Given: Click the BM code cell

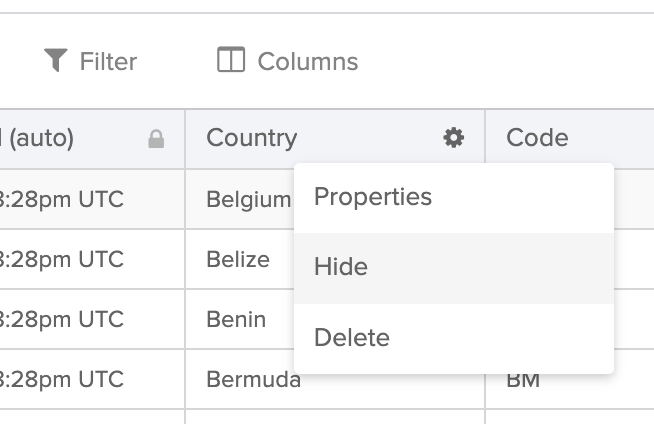Looking at the screenshot, I should click(523, 381).
